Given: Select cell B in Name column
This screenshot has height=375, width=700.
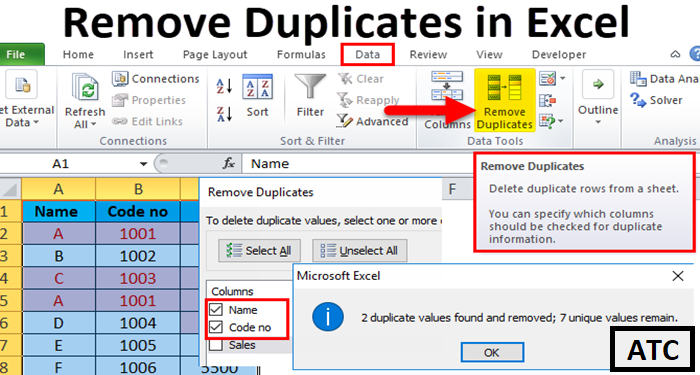Looking at the screenshot, I should pos(58,256).
